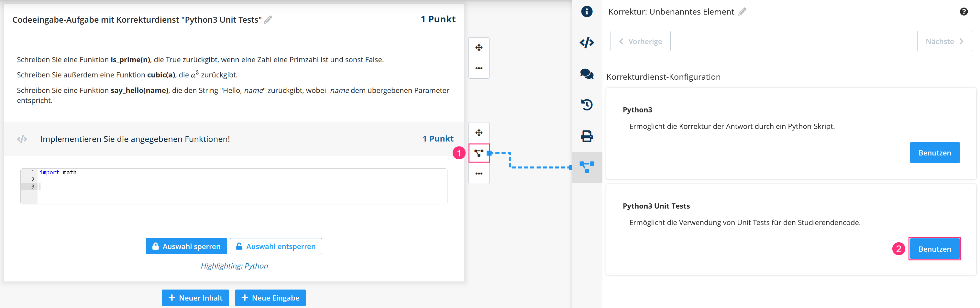Image resolution: width=980 pixels, height=308 pixels.
Task: Go to the Nächste element
Action: point(944,41)
